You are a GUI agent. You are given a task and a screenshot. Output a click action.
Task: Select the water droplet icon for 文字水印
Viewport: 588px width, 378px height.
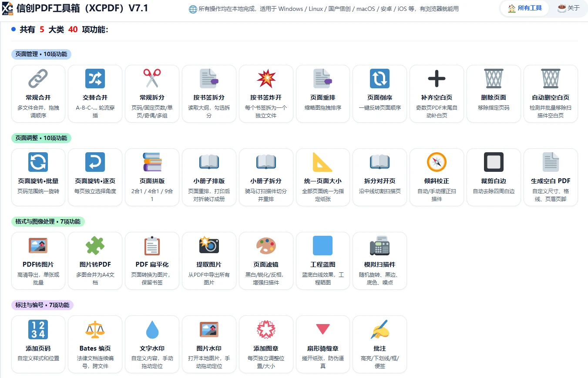(x=152, y=330)
